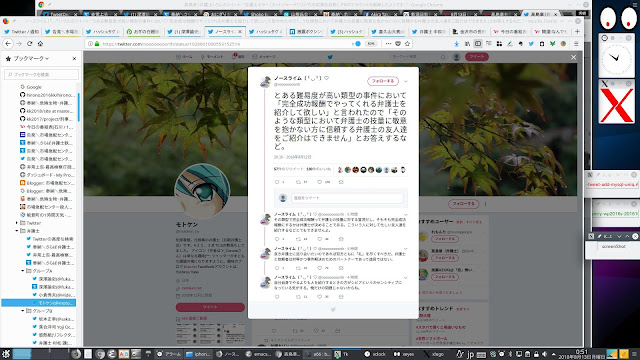Click the profile フォローする button beneath banner

[x=463, y=204]
